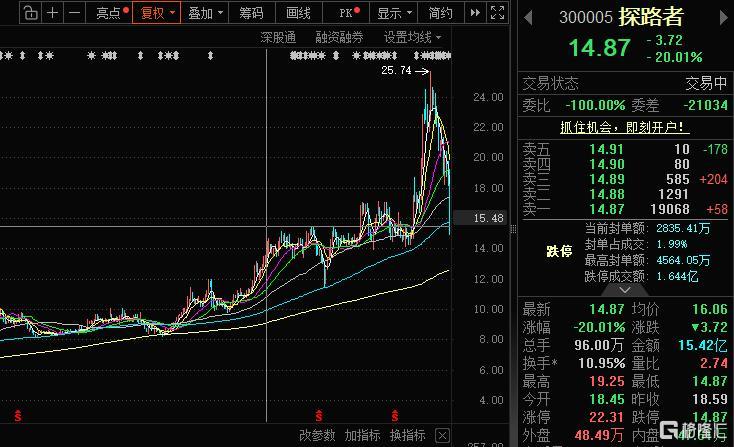The width and height of the screenshot is (734, 447).
Task: Select the 筹码 chip distribution tool
Action: 251,13
